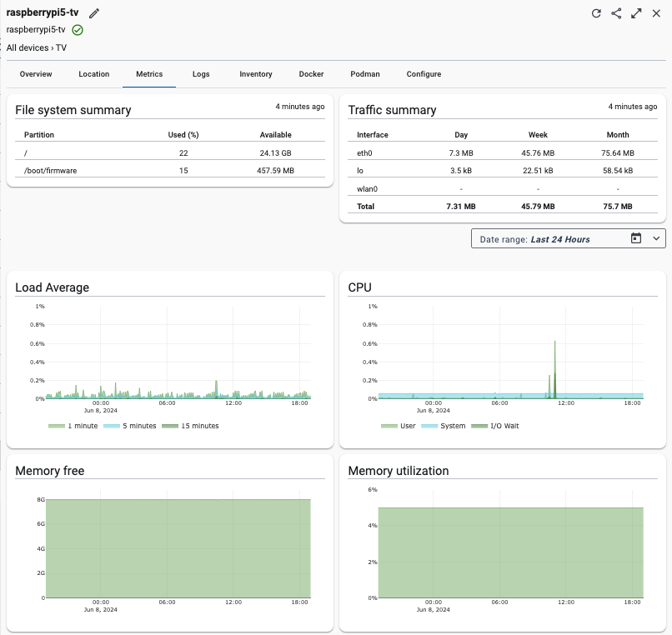Refresh the device page

pyautogui.click(x=596, y=12)
